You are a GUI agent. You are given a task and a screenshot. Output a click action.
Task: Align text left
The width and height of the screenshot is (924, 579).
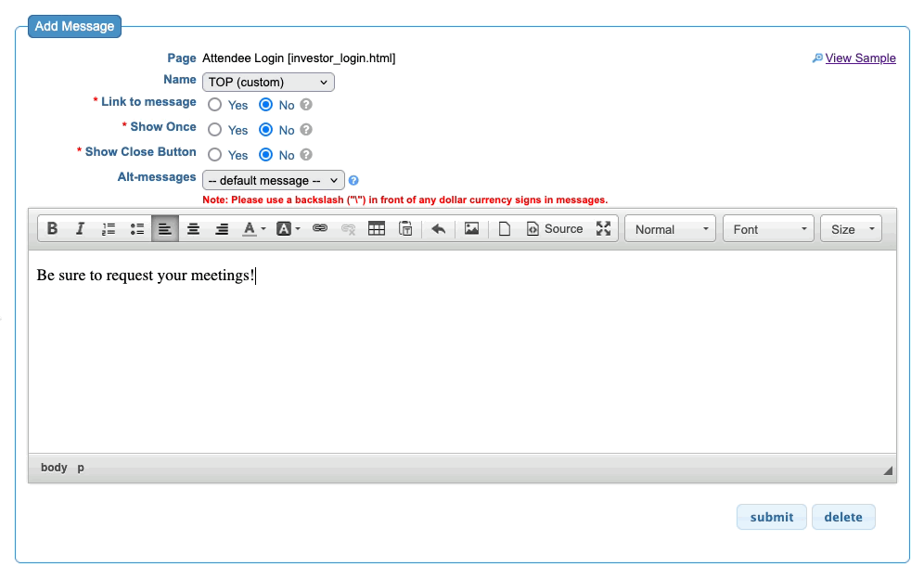[165, 229]
